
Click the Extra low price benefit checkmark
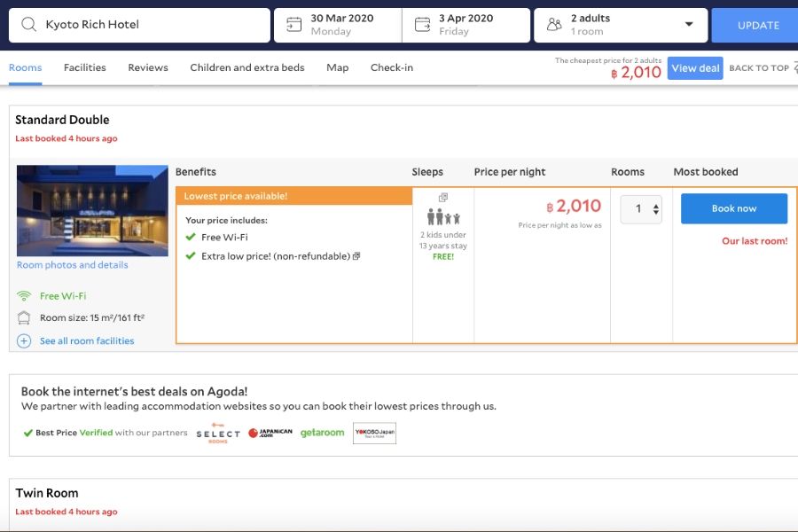(191, 255)
